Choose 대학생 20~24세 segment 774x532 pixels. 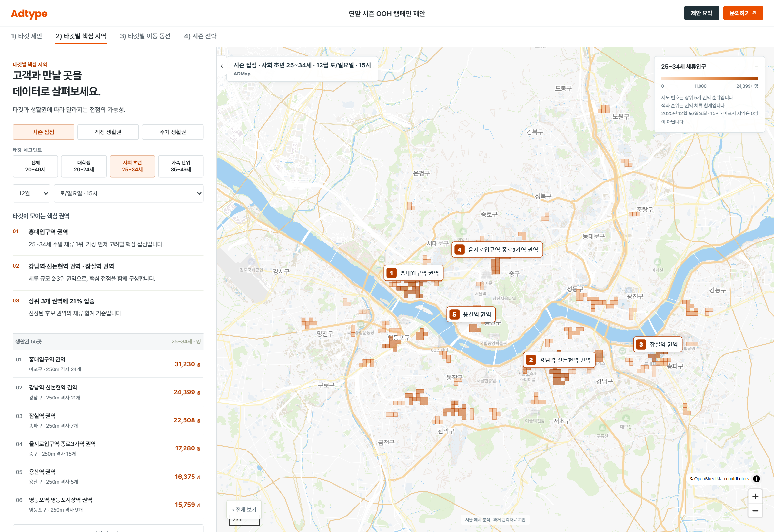click(x=84, y=166)
